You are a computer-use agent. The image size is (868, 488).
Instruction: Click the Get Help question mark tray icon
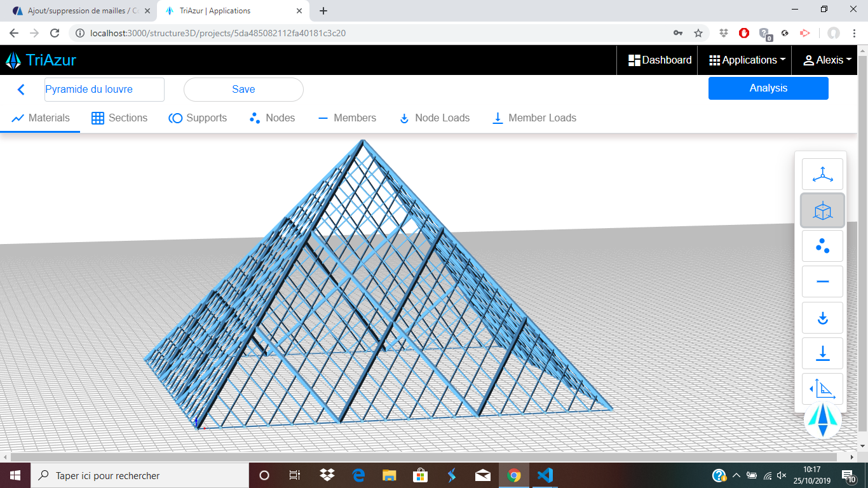point(719,475)
